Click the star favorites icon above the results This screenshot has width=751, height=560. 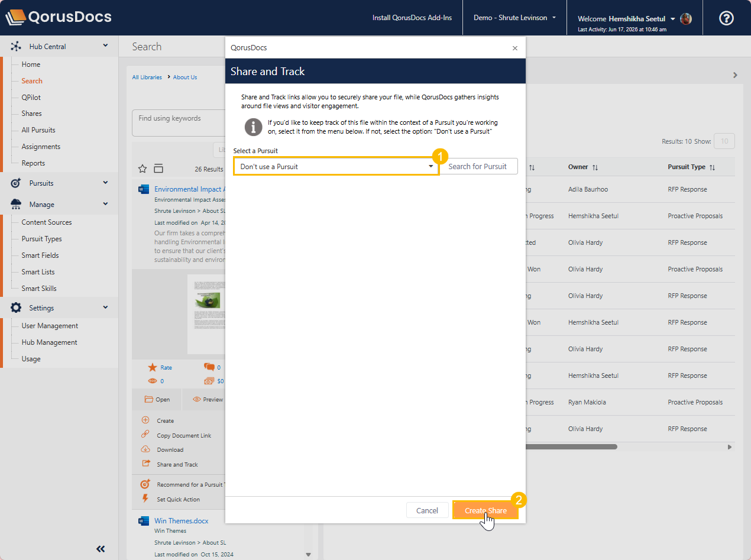click(143, 169)
